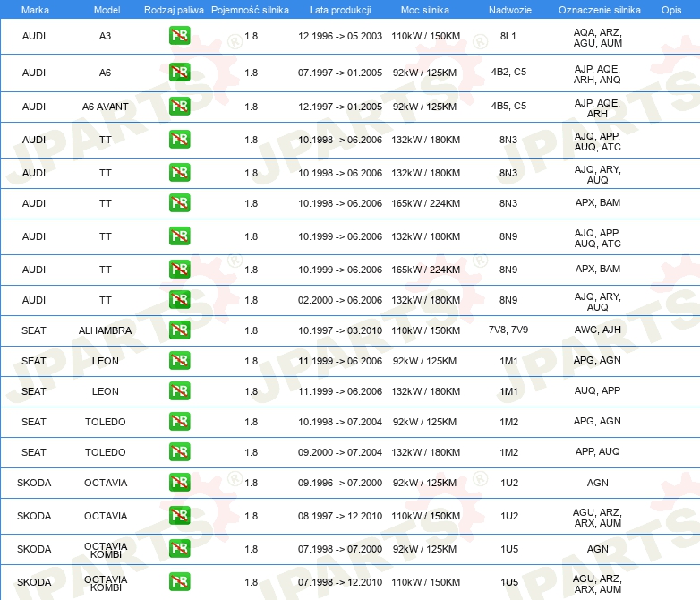
Task: Click the Marka column header
Action: pos(35,10)
